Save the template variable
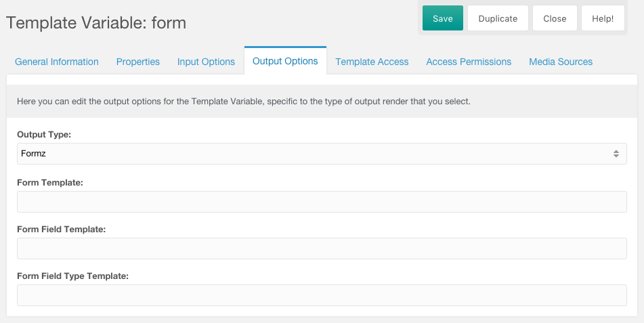Viewport: 644px width, 323px height. [443, 18]
